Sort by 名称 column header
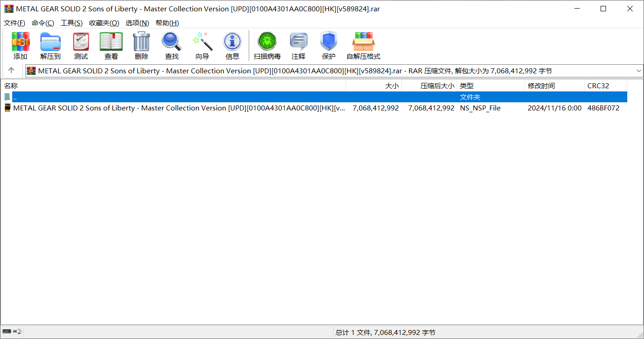 [11, 86]
